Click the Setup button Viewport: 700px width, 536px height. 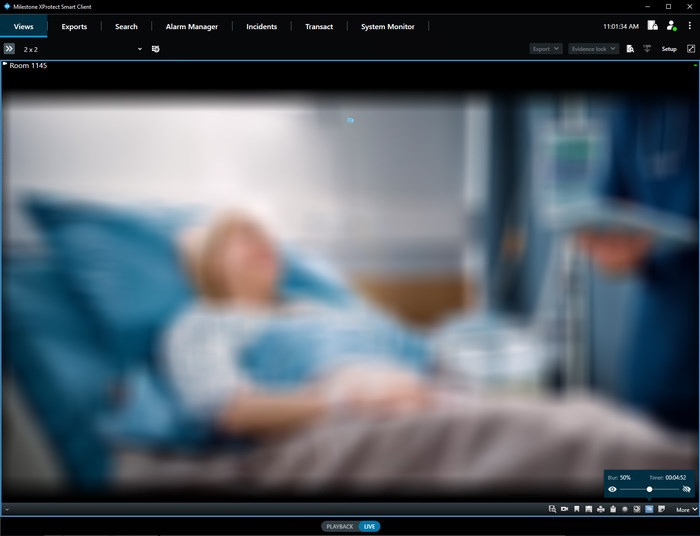[x=669, y=49]
